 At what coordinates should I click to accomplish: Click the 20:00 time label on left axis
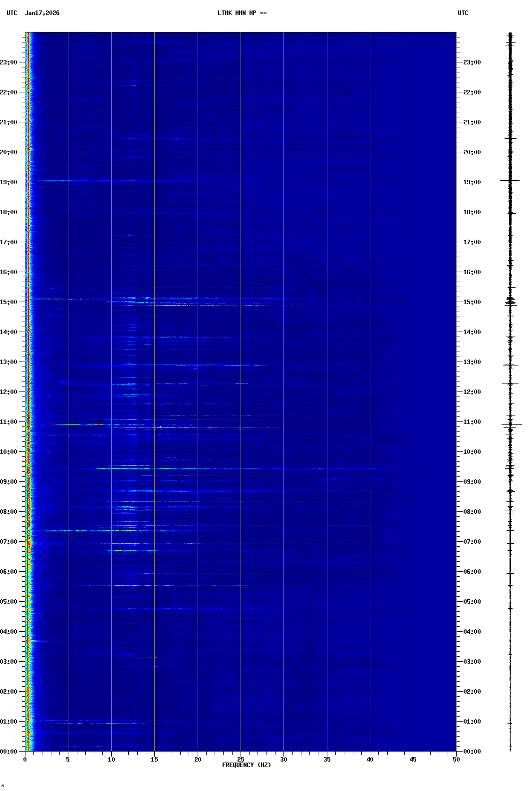[9, 152]
